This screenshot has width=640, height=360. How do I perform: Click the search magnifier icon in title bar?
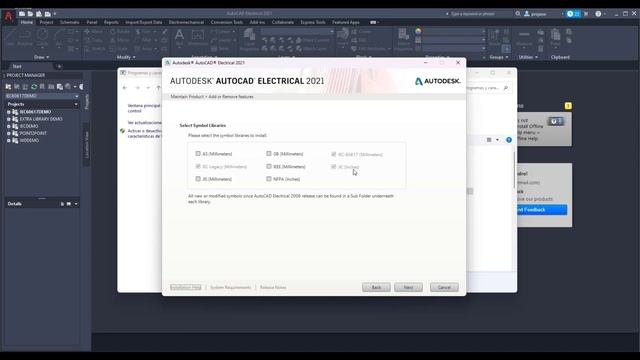[518, 14]
